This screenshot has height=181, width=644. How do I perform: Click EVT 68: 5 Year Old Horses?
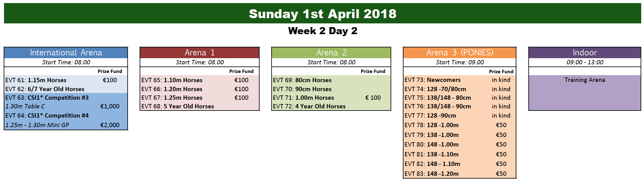(x=178, y=107)
